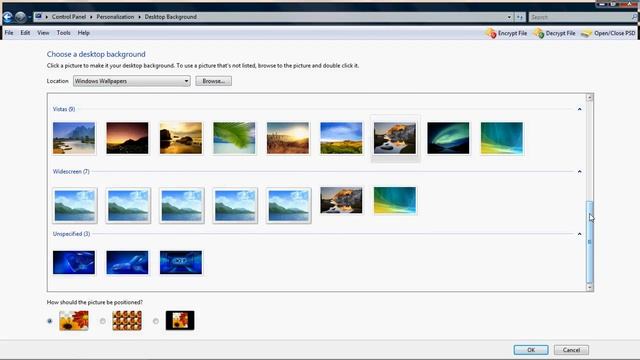The height and width of the screenshot is (360, 640).
Task: Click the wallpaper list scroll down arrow
Action: 589,287
